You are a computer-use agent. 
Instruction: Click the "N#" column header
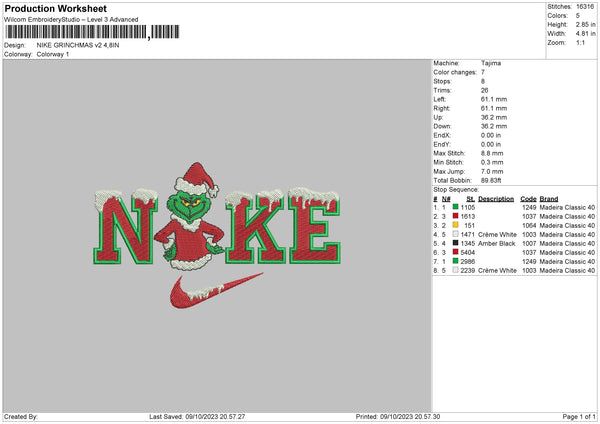(x=446, y=199)
